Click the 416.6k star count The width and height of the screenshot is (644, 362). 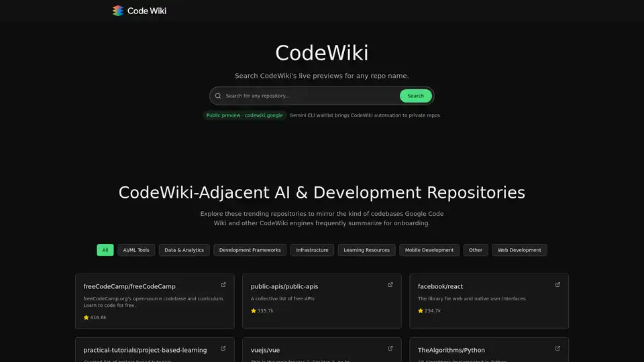click(98, 317)
